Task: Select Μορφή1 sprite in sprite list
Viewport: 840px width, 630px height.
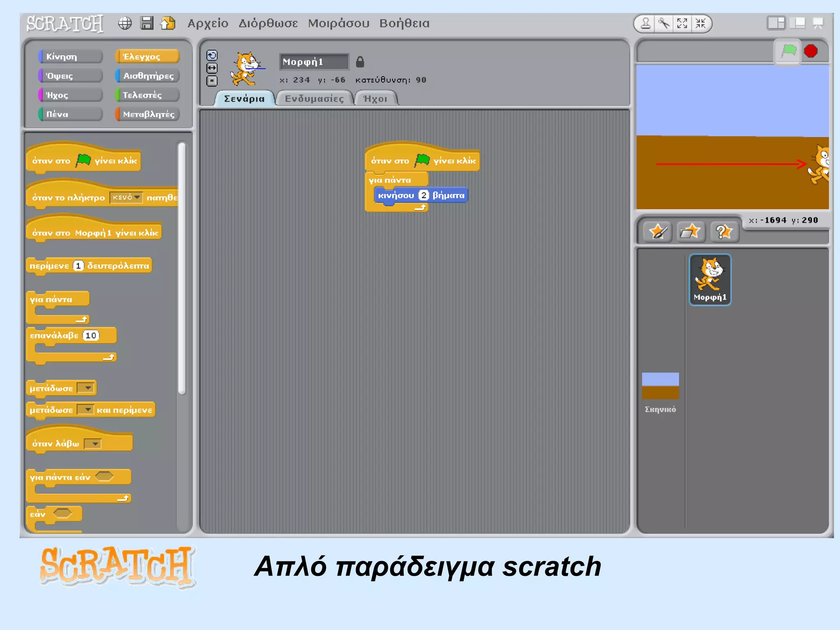Action: pyautogui.click(x=710, y=280)
